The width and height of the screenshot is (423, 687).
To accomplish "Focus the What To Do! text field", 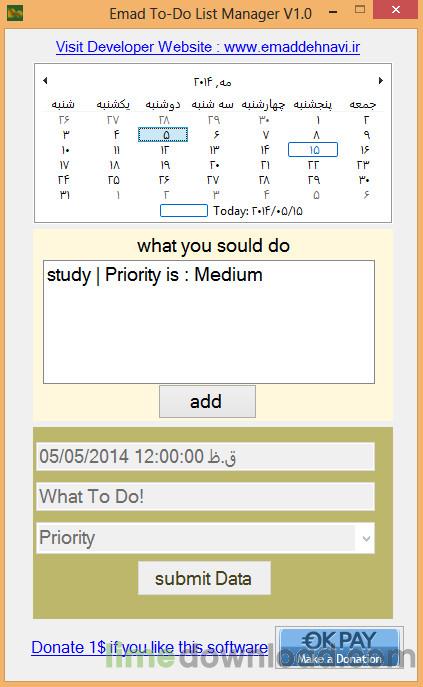I will pos(205,496).
